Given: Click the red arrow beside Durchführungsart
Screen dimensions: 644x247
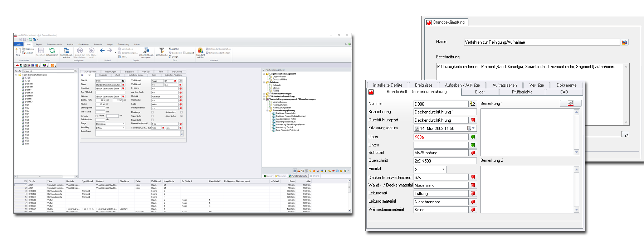Looking at the screenshot, I should click(473, 120).
